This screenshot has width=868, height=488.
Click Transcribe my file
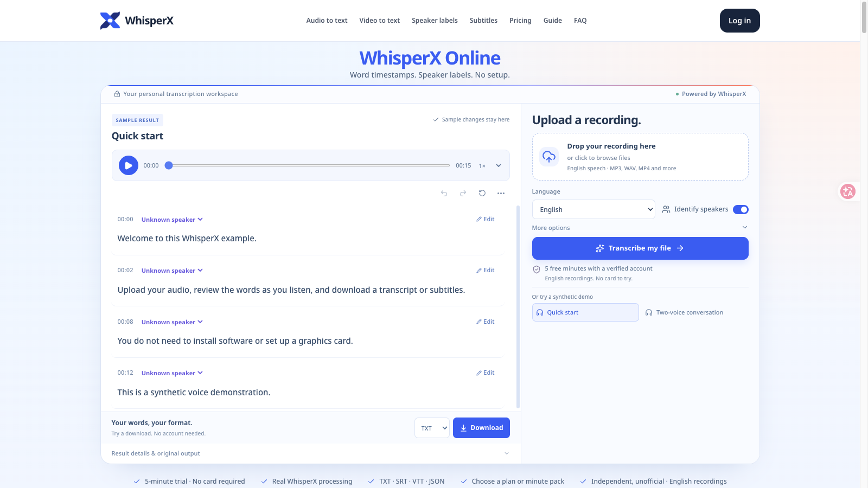tap(640, 248)
